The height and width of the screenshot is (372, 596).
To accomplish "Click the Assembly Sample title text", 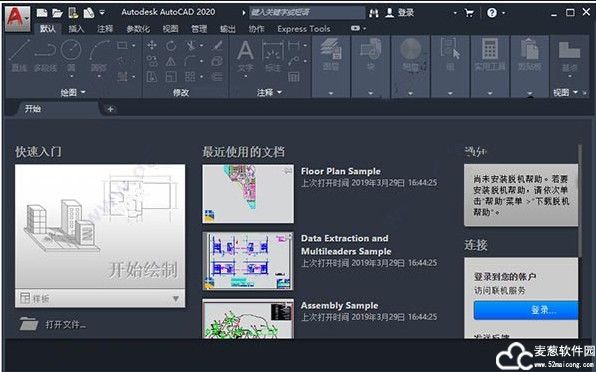I will (x=339, y=306).
